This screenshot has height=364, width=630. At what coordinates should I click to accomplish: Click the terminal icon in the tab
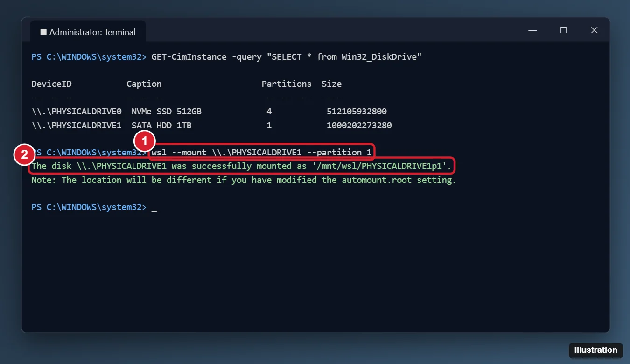43,32
